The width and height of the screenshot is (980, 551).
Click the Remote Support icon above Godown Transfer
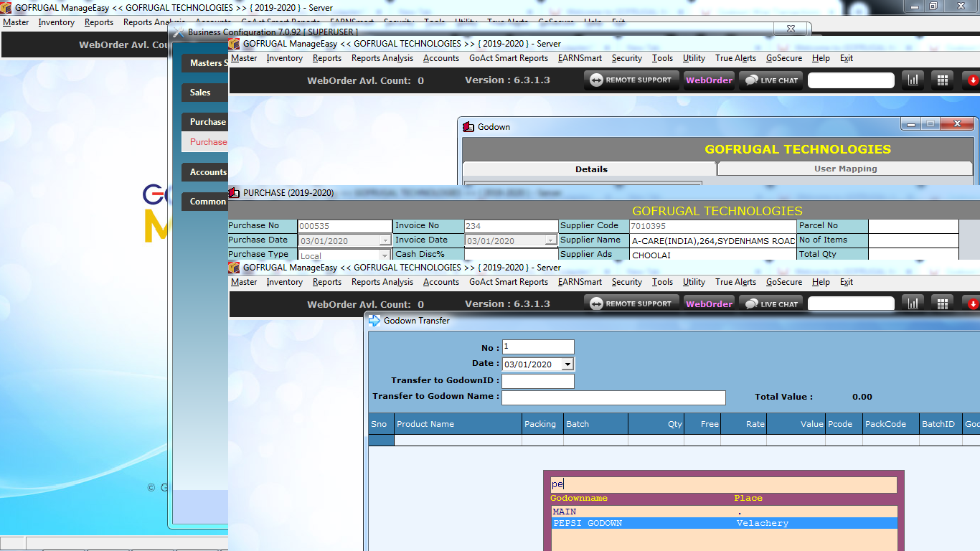pyautogui.click(x=596, y=303)
